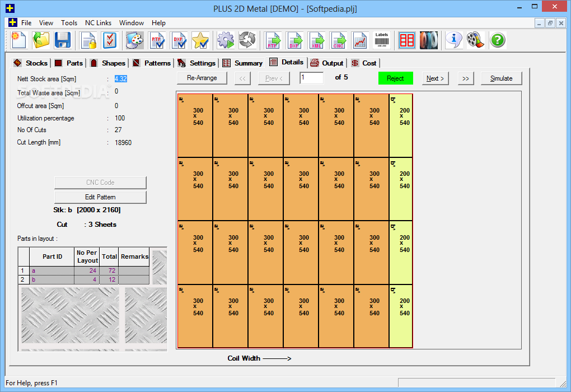
Task: Export to RTF with the green arrow icon
Action: [273, 40]
